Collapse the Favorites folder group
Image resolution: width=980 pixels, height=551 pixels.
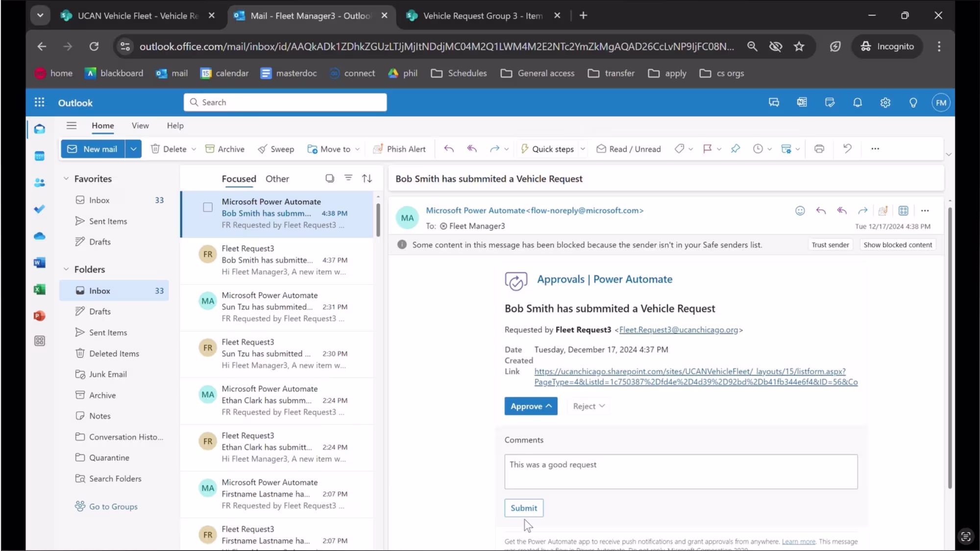(x=66, y=179)
